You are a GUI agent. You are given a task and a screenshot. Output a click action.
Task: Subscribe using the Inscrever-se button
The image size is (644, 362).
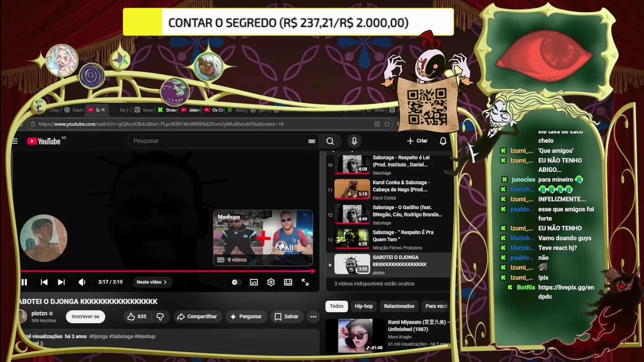pyautogui.click(x=86, y=317)
